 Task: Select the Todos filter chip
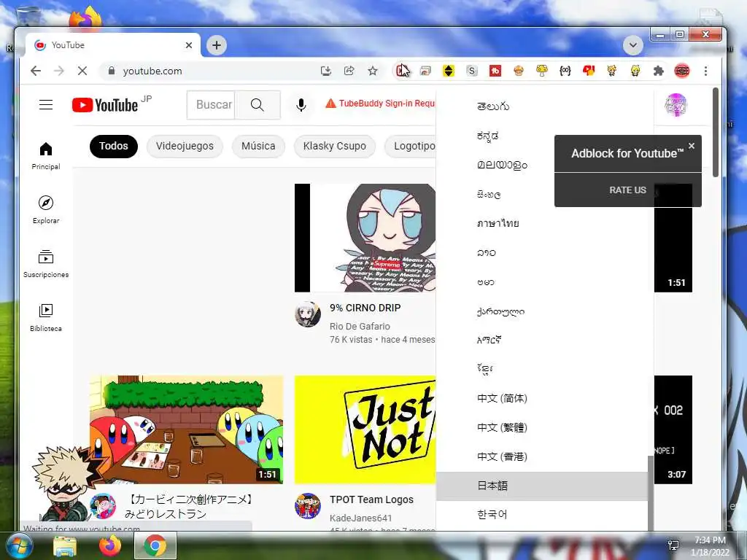(113, 146)
